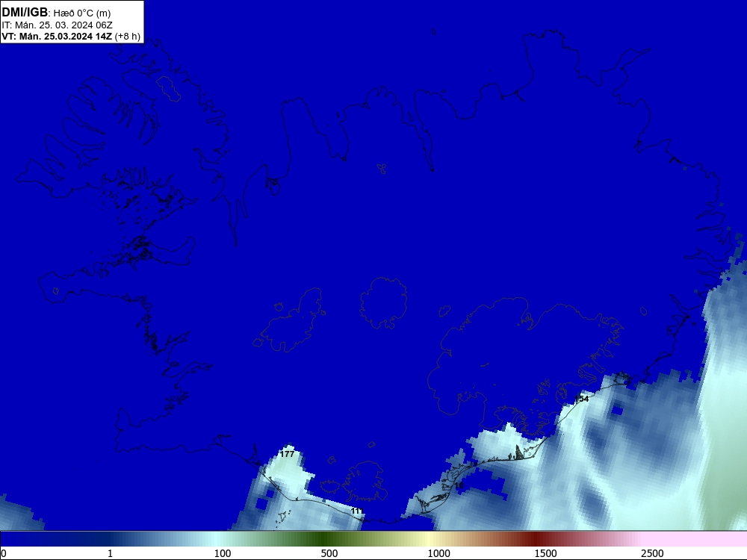Image resolution: width=747 pixels, height=560 pixels.
Task: Click the 1 label on the color scale
Action: 110,553
